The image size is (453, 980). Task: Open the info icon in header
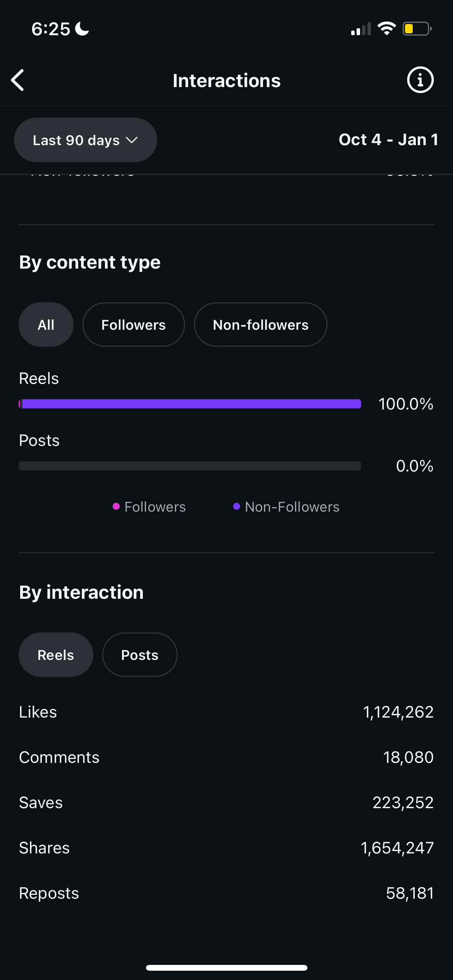[420, 80]
